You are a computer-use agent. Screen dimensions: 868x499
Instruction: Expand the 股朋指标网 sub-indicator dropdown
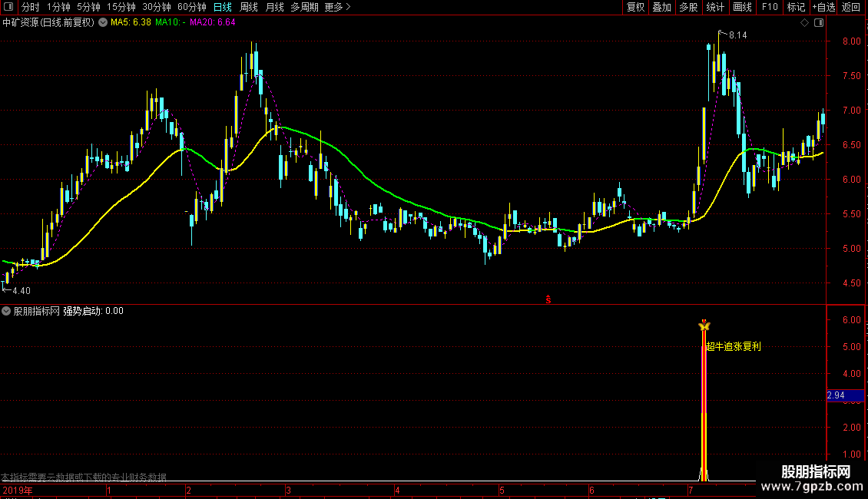click(6, 312)
